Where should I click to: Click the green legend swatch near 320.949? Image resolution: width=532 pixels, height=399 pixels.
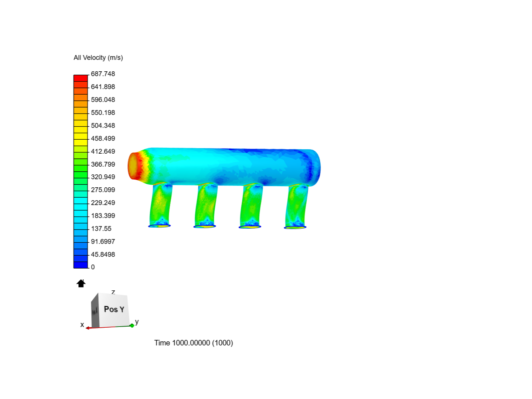click(x=81, y=175)
